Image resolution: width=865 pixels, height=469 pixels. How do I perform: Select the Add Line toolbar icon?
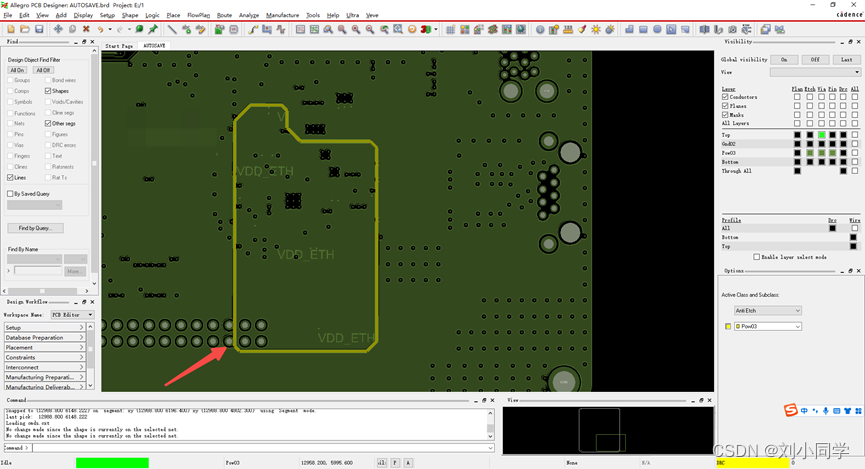coord(172,29)
